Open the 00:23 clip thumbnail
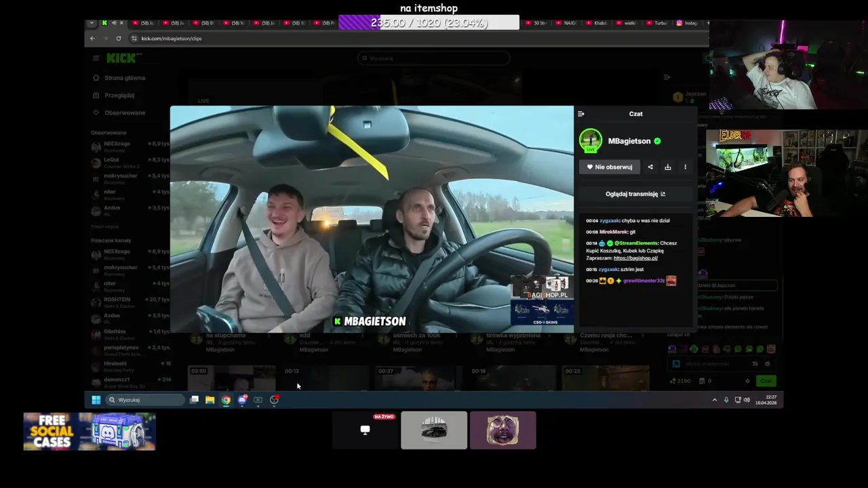The image size is (868, 488). [x=606, y=378]
